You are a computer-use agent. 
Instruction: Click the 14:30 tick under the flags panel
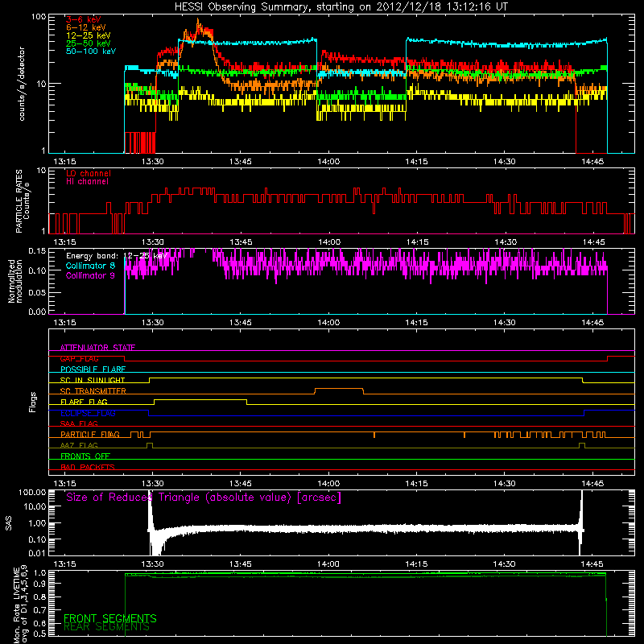505,484
